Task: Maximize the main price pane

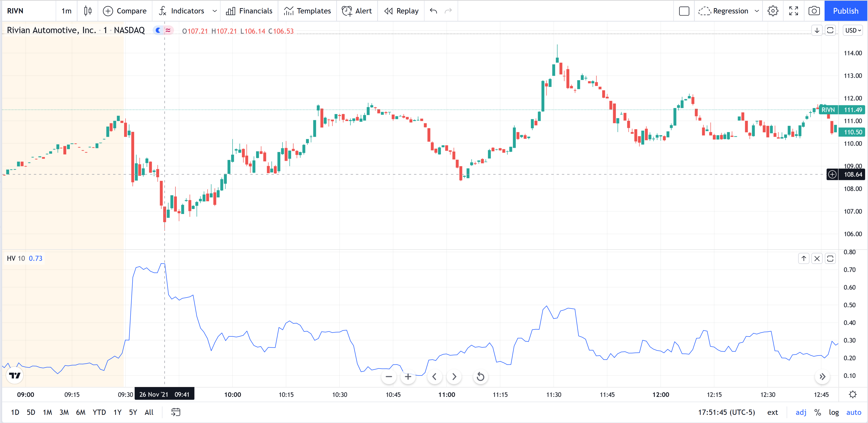Action: [830, 30]
